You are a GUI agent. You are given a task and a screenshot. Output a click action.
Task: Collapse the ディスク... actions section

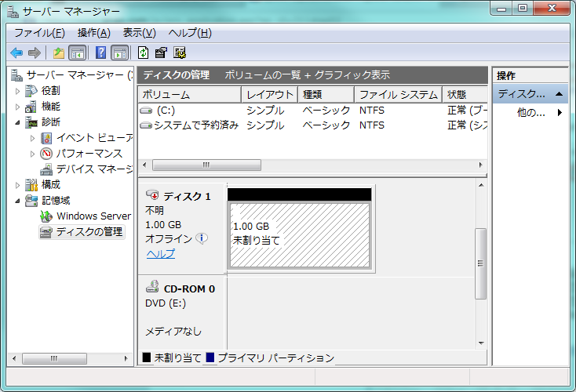tap(559, 94)
